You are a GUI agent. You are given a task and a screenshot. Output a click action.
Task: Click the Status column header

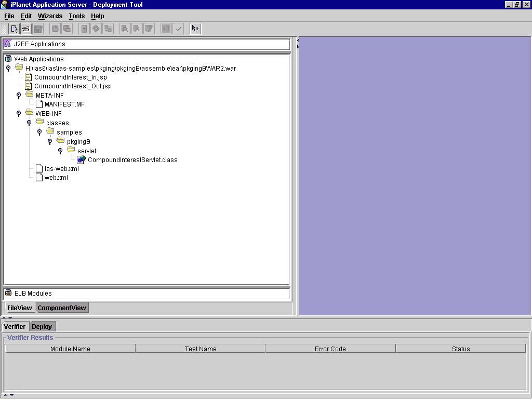461,349
